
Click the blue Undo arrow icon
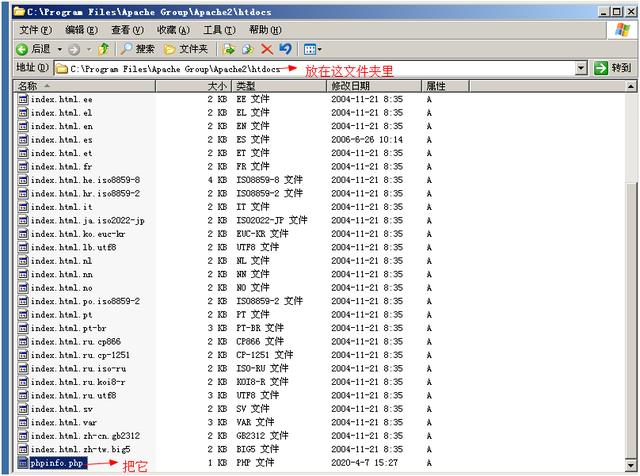[285, 49]
